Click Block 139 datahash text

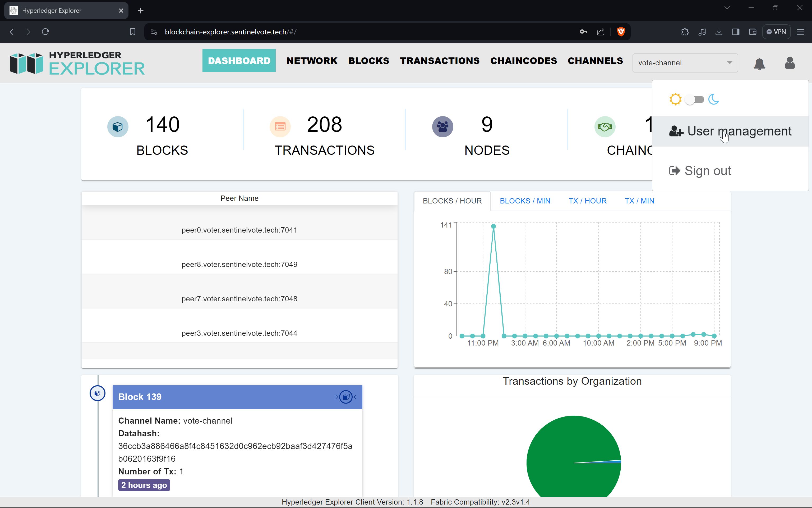point(235,452)
